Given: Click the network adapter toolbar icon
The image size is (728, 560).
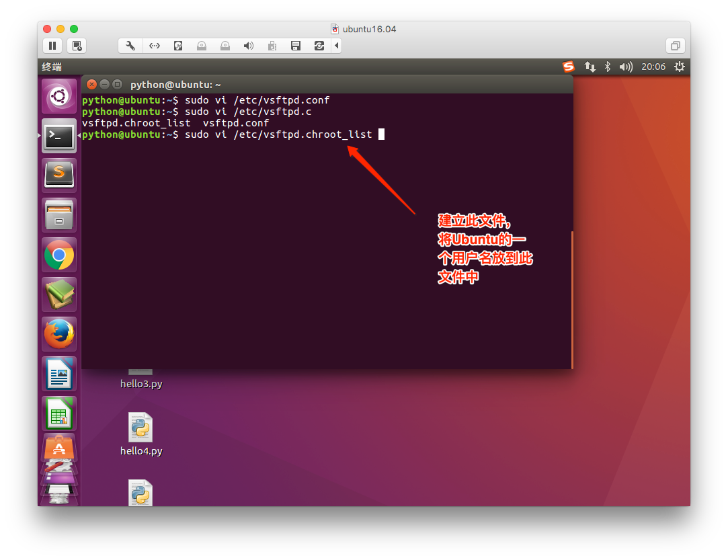Looking at the screenshot, I should pyautogui.click(x=155, y=46).
